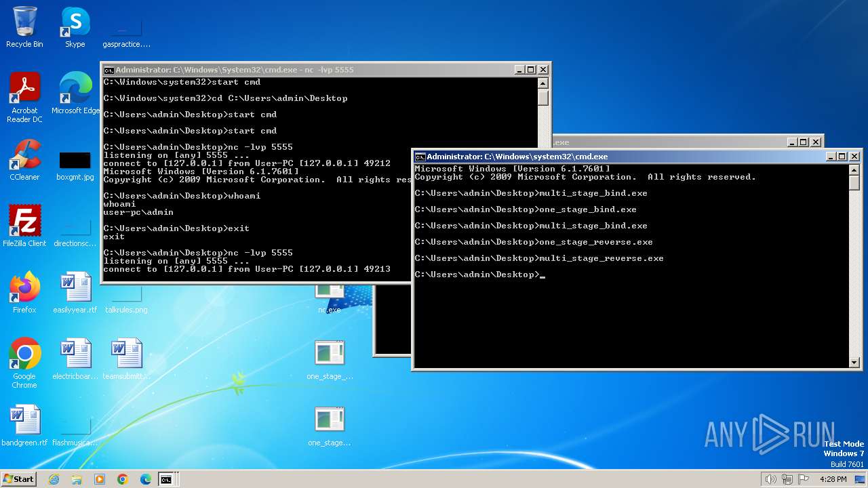Screen dimensions: 868x488
Task: Open the volume tray icon
Action: point(770,479)
